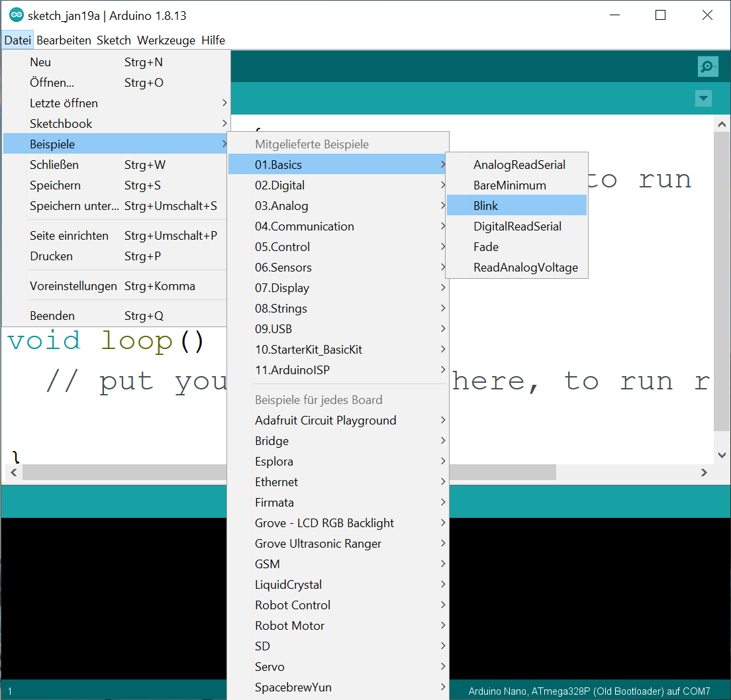The image size is (731, 700).
Task: Click the horizontal scrollbar right arrow
Action: 705,472
